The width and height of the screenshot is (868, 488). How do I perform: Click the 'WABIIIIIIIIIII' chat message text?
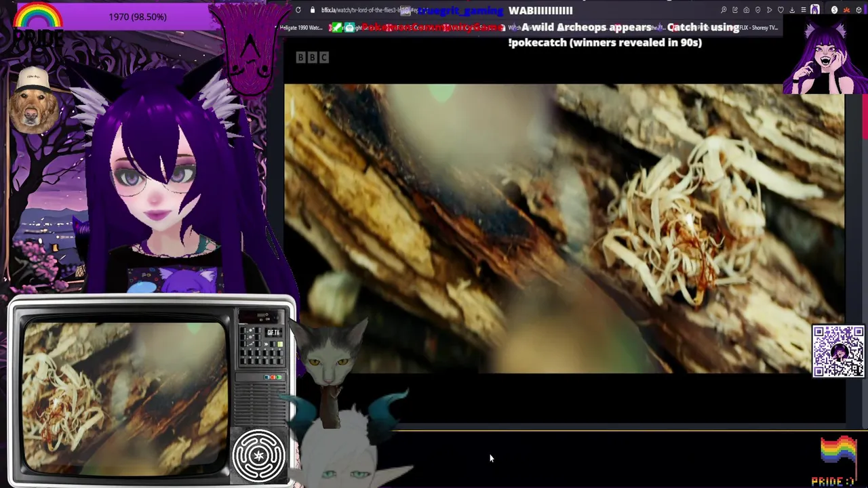540,10
